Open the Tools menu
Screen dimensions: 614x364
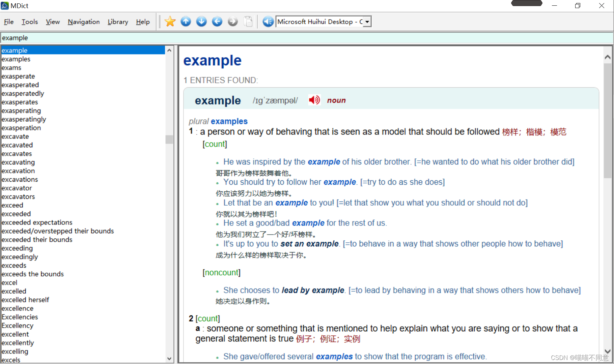tap(30, 22)
